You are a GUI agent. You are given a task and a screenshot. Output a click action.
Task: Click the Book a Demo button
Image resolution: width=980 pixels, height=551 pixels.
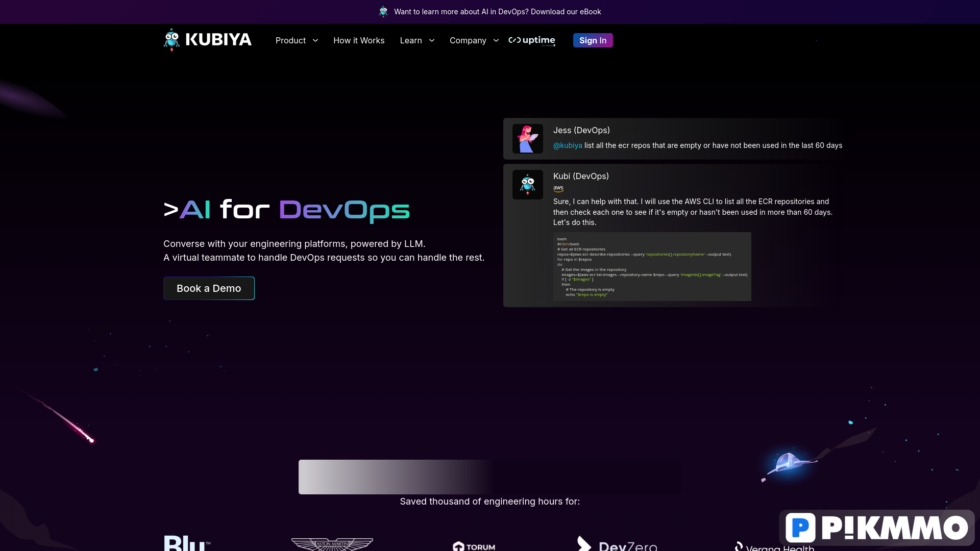point(209,288)
